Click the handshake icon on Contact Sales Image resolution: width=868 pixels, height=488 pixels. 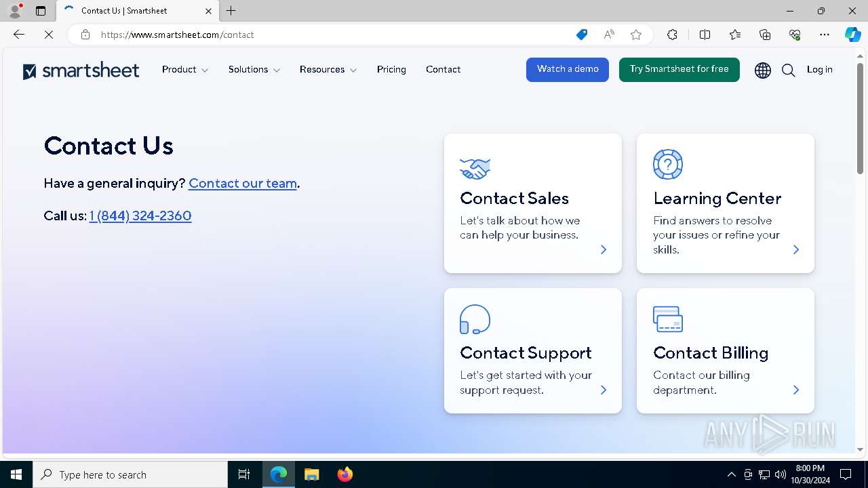pyautogui.click(x=475, y=168)
